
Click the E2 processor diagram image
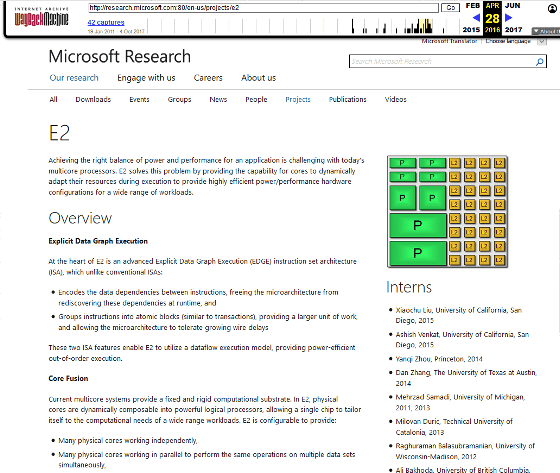click(448, 211)
